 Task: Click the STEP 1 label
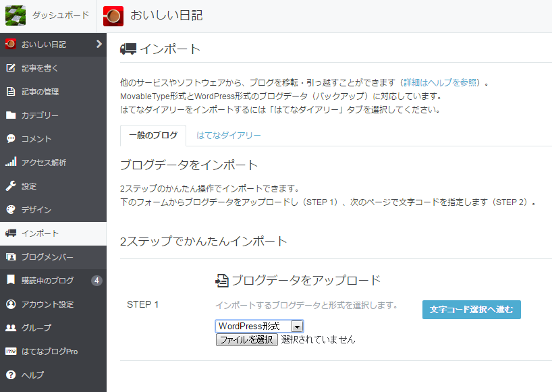point(142,304)
